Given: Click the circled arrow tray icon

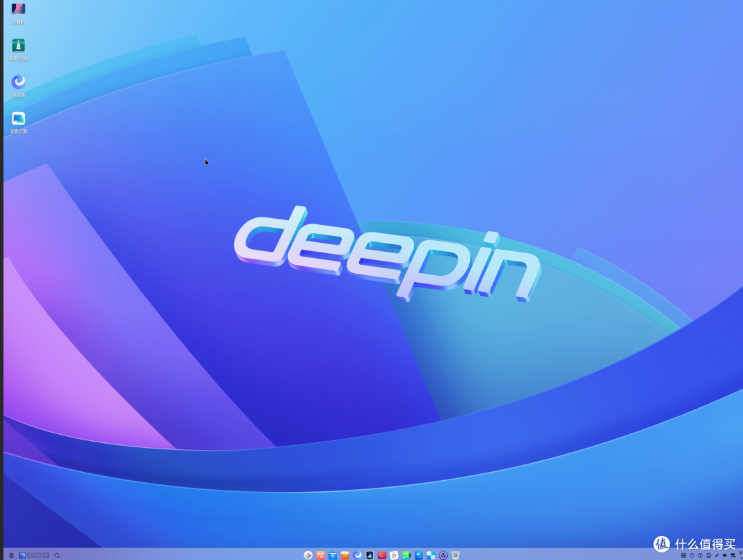Looking at the screenshot, I should pyautogui.click(x=700, y=555).
